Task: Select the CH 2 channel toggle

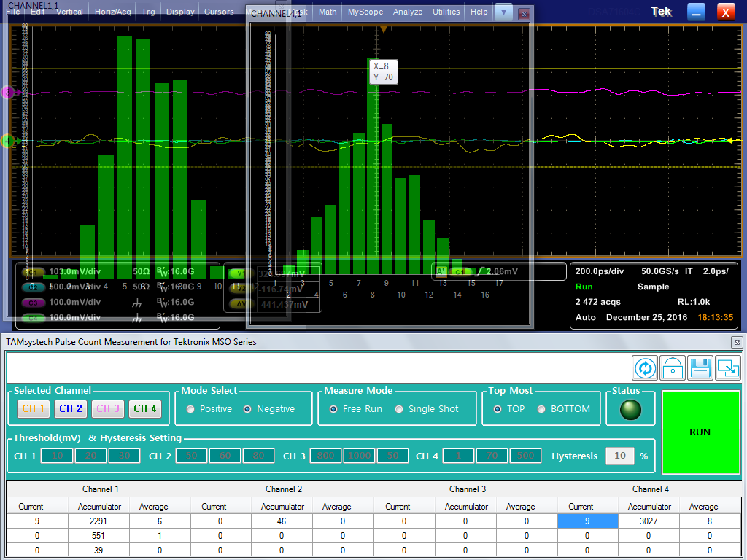Action: click(x=71, y=408)
